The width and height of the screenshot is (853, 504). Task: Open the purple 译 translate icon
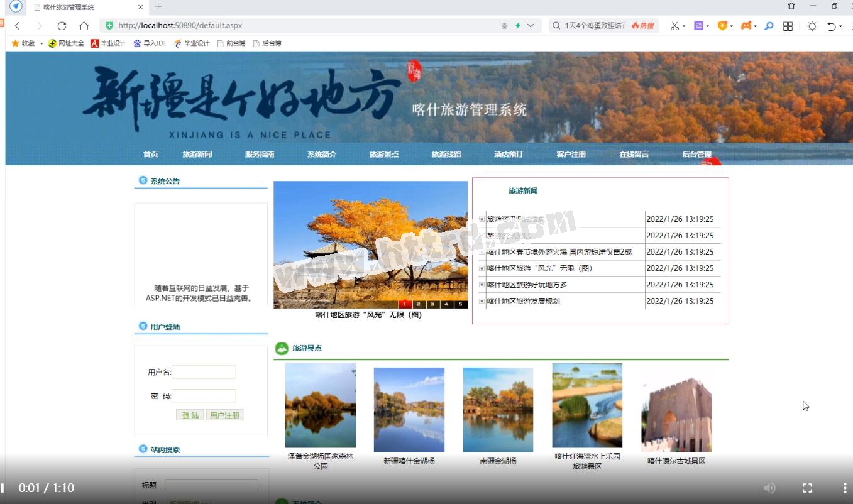click(x=698, y=26)
